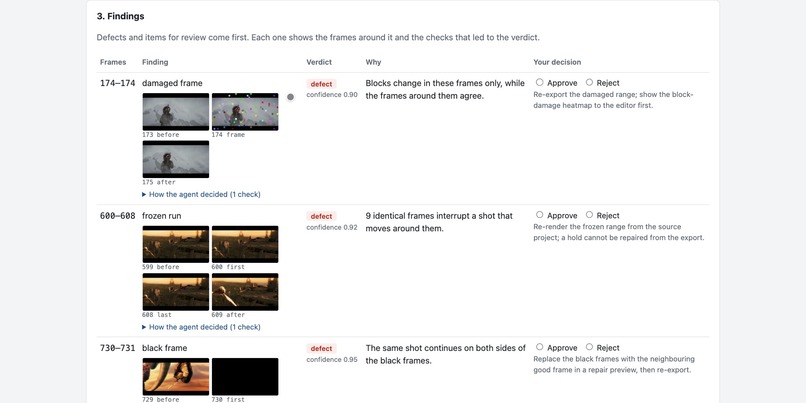Click the 'frozen run' finding title
Screen dimensions: 806x403
coord(161,216)
